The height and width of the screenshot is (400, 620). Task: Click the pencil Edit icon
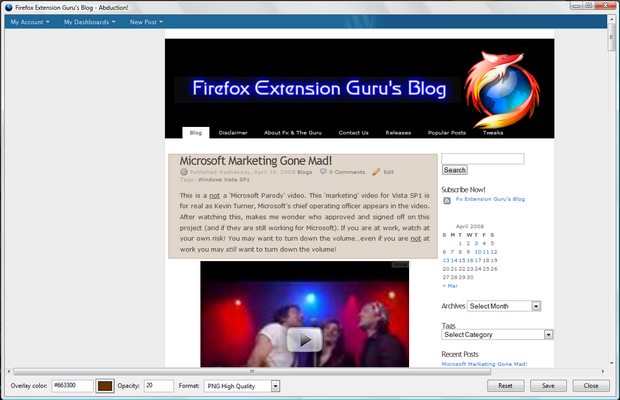coord(376,172)
